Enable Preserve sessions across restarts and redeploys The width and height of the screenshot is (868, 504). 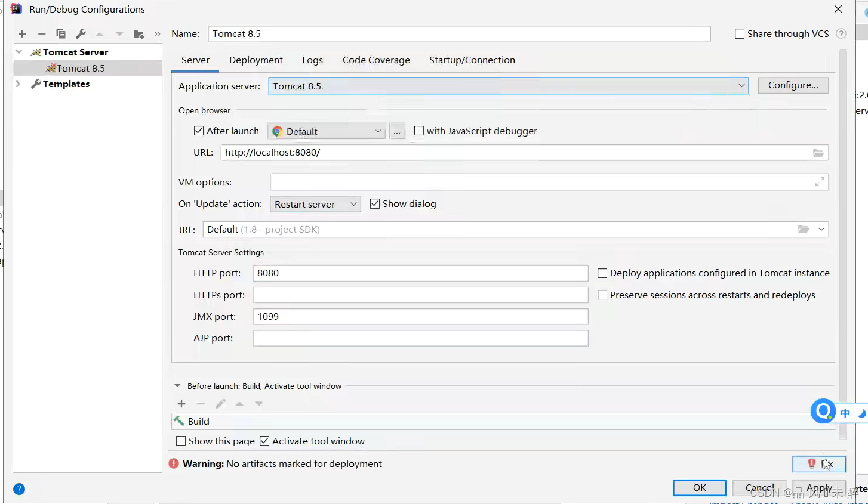(602, 295)
